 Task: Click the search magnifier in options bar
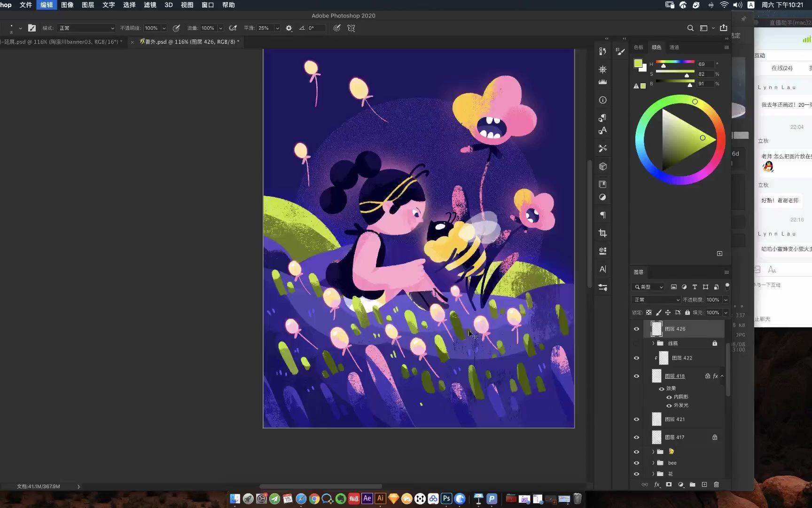690,28
